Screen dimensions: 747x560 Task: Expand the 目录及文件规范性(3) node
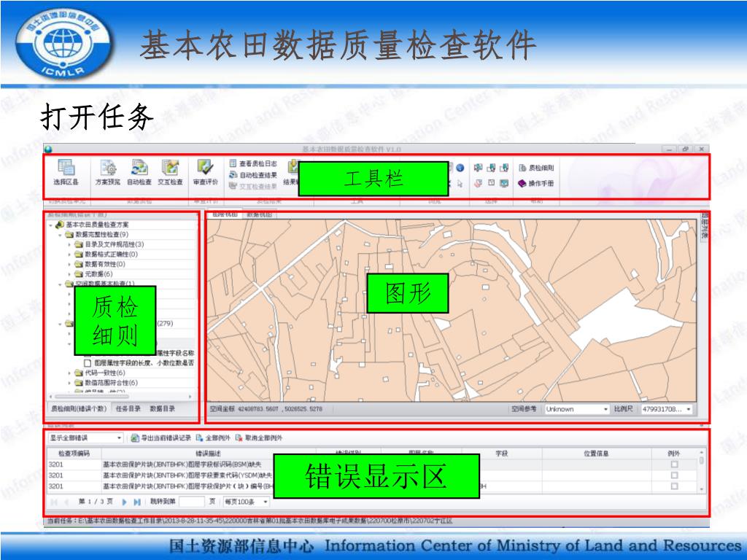[x=69, y=244]
